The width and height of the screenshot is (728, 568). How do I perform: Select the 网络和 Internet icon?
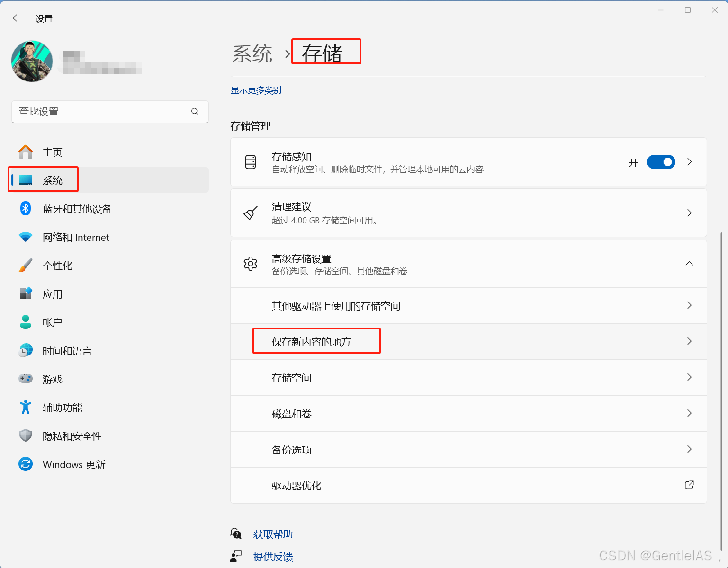(x=25, y=237)
